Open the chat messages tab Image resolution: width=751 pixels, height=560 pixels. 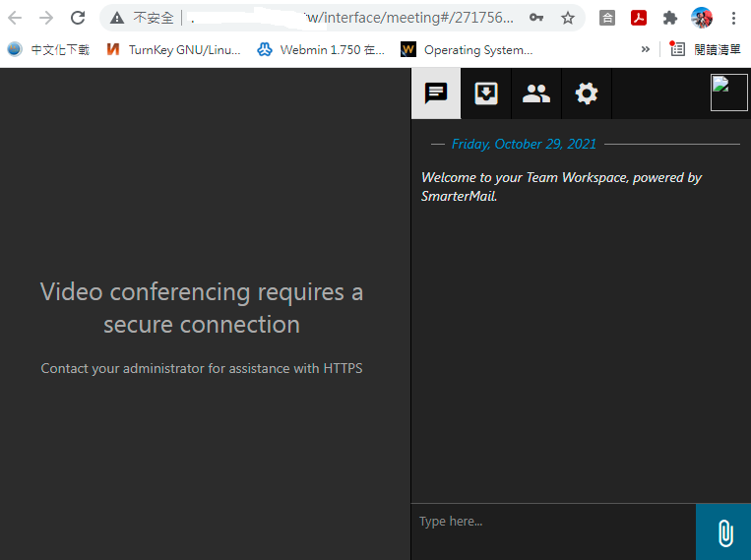436,93
